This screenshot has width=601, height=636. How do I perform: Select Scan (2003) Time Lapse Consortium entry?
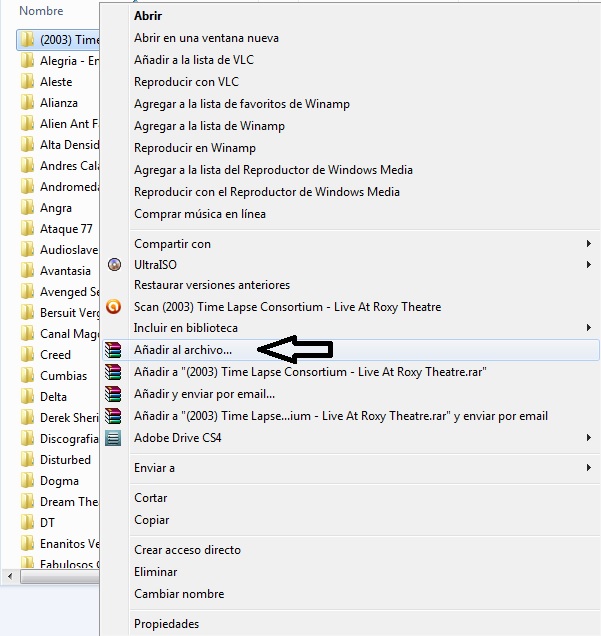coord(288,307)
